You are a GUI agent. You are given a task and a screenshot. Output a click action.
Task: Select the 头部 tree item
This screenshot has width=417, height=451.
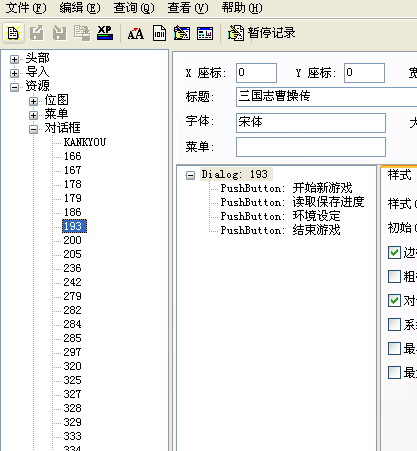(37, 58)
